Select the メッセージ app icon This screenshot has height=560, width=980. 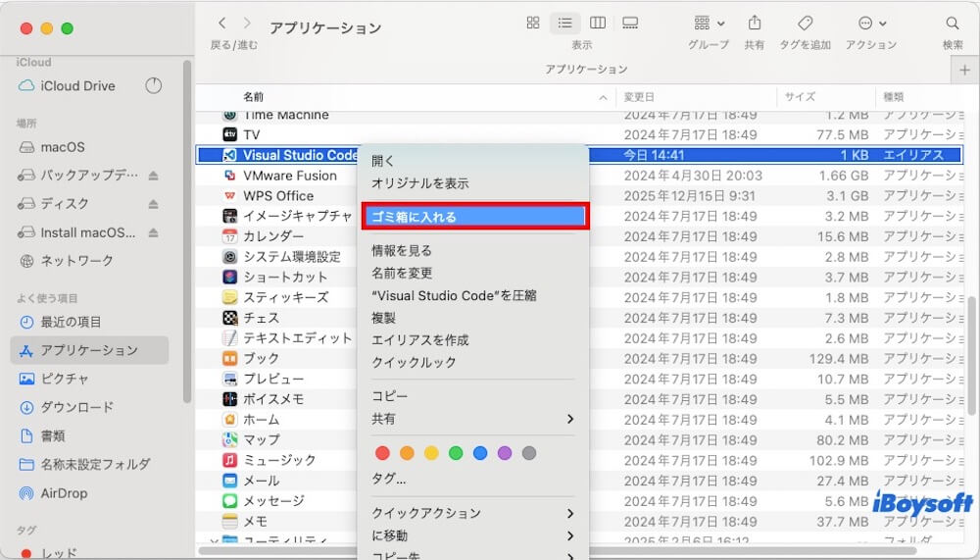click(230, 500)
